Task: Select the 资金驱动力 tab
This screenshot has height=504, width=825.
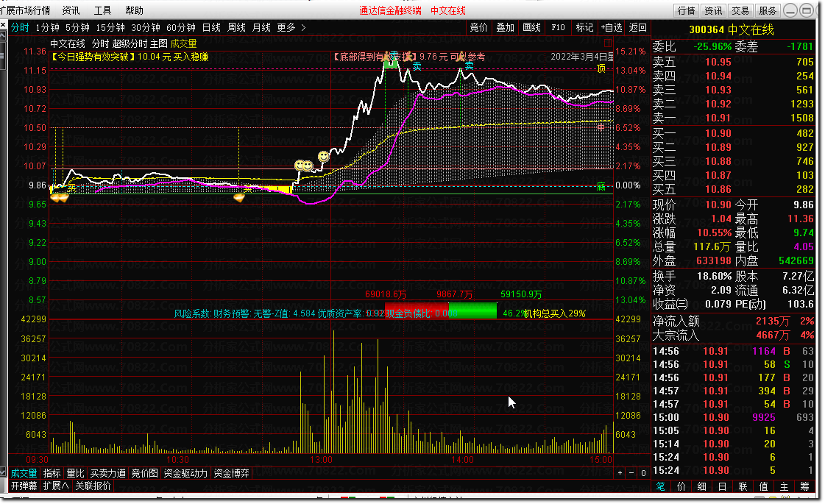Action: (x=185, y=474)
